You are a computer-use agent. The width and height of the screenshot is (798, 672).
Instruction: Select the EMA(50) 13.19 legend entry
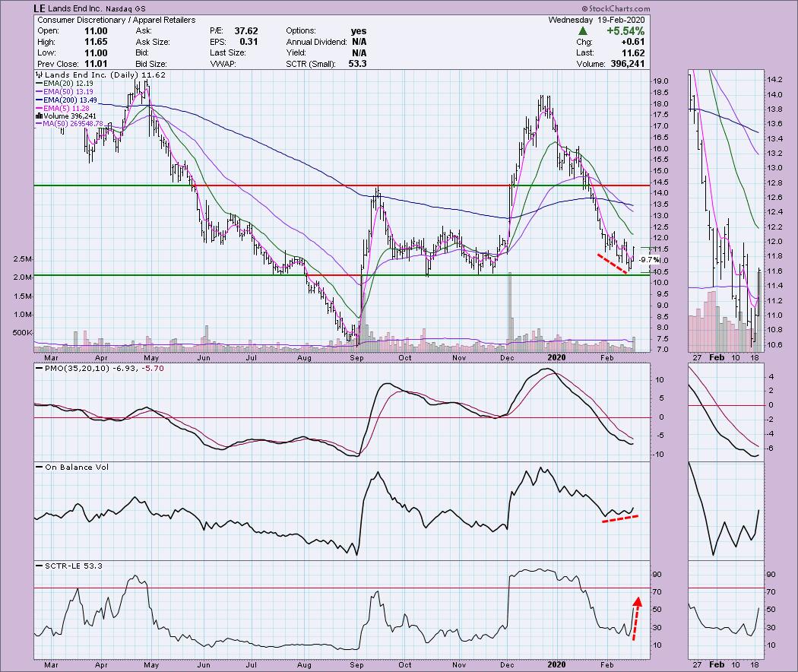pos(64,92)
